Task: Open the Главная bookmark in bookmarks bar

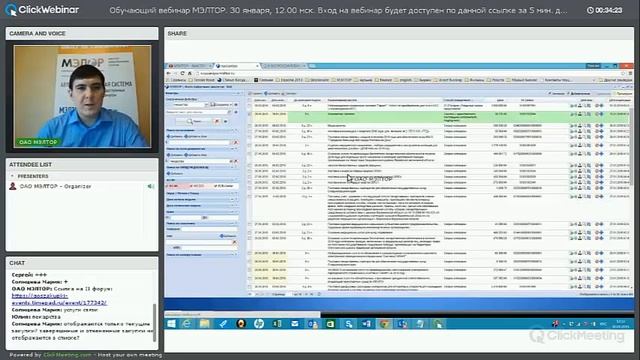Action: [x=263, y=80]
